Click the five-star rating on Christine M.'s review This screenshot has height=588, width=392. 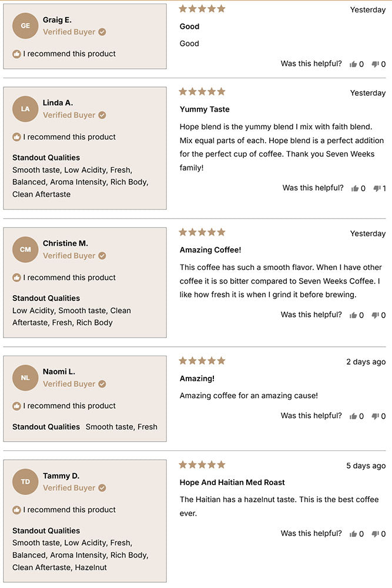202,232
